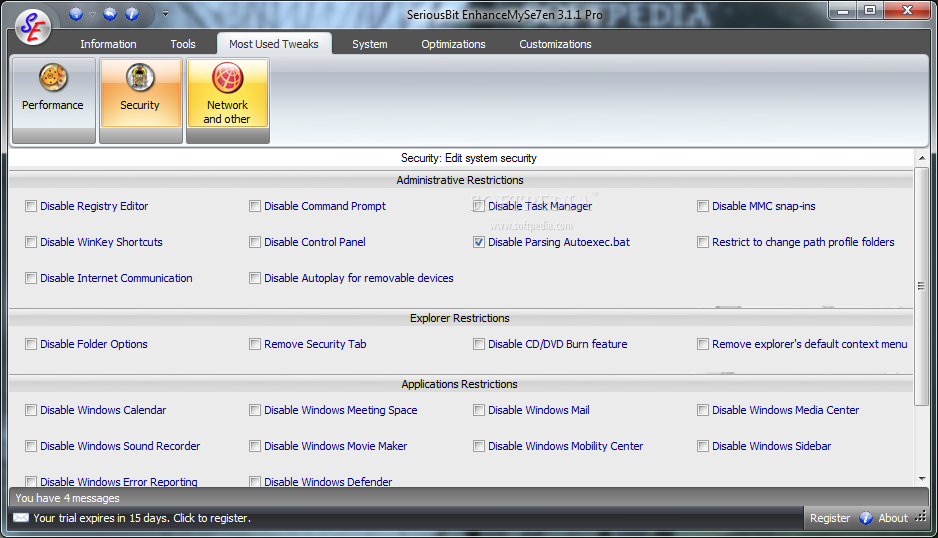Open the Customize Quick Access Toolbar dropdown
Image resolution: width=938 pixels, height=538 pixels.
tap(165, 14)
